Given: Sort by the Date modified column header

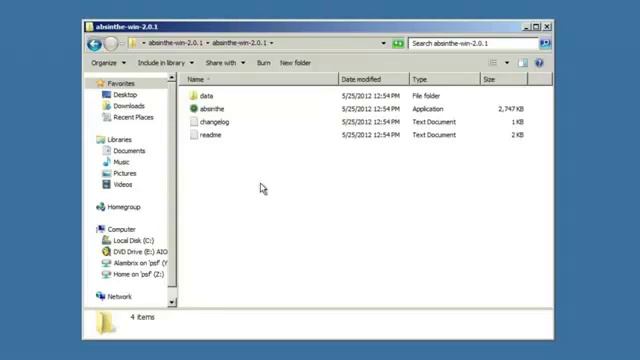Looking at the screenshot, I should pos(374,79).
